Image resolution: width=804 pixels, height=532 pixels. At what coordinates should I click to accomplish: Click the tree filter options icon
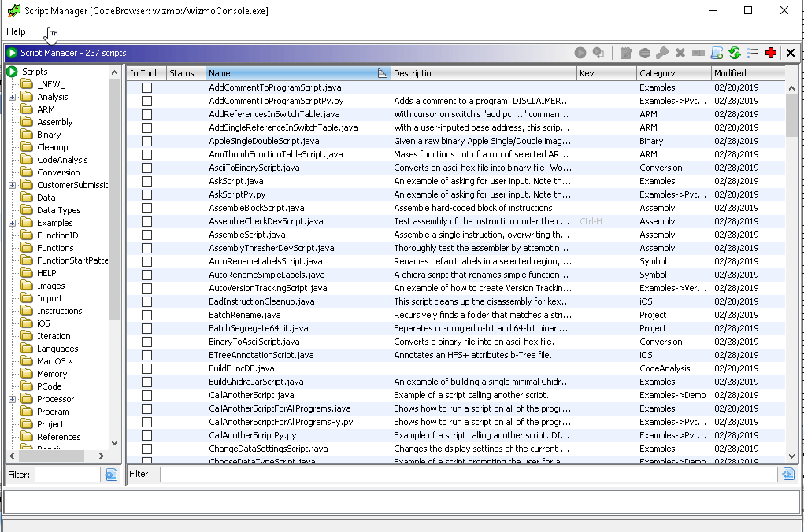111,475
